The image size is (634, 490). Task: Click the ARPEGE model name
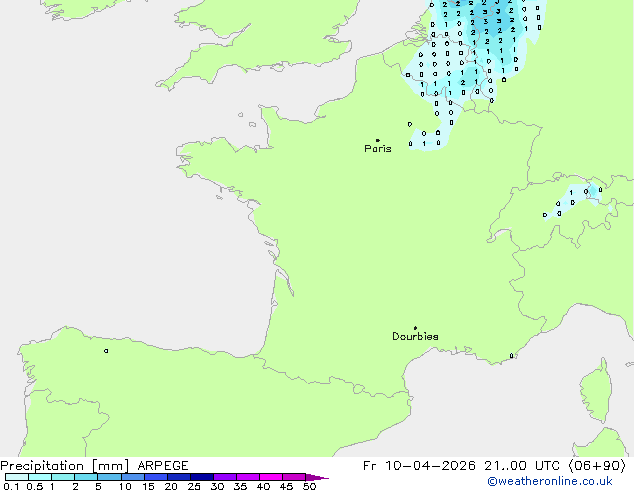163,466
